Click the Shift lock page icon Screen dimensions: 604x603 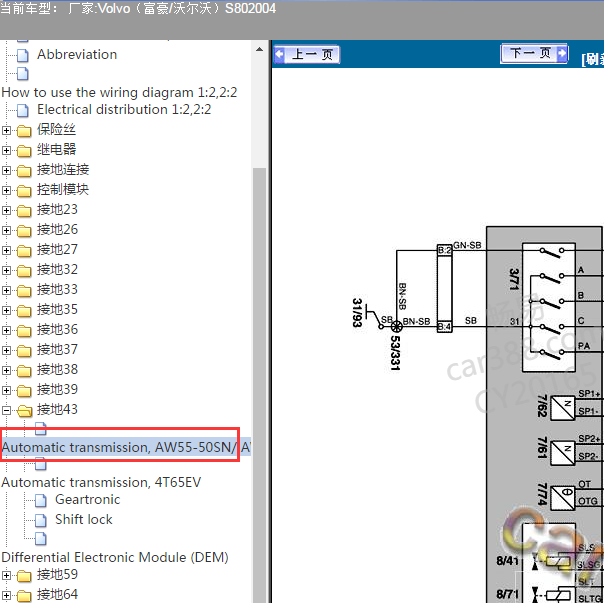coord(41,521)
